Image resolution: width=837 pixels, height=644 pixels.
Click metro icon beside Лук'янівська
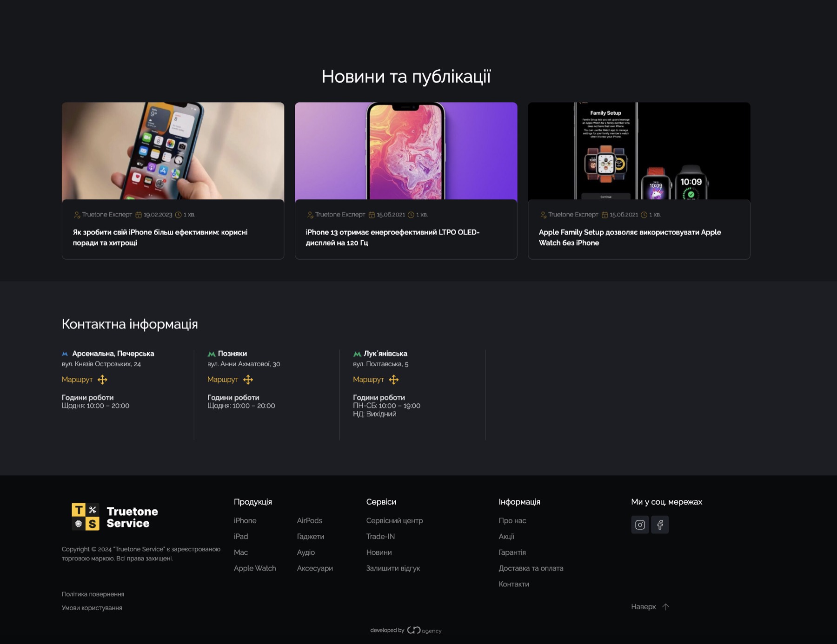[357, 354]
